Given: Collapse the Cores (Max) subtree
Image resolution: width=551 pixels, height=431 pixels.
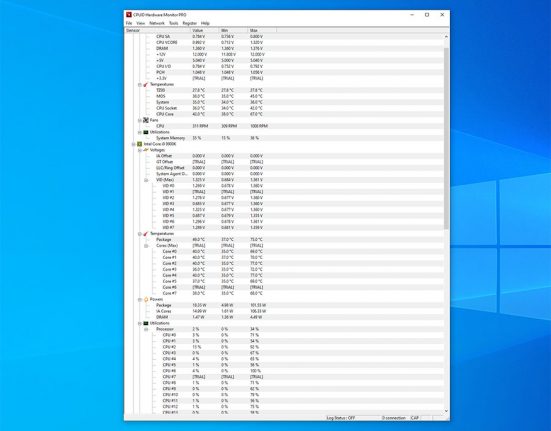Looking at the screenshot, I should [146, 246].
